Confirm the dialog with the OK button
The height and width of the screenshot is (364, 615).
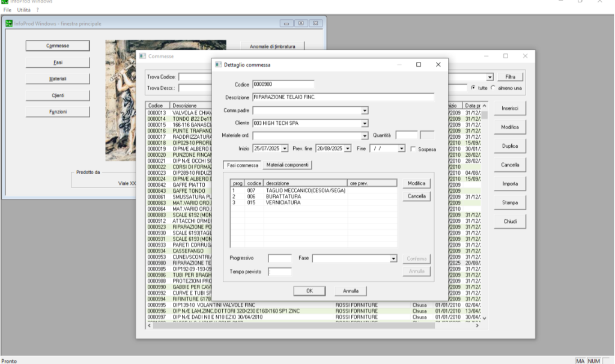click(x=310, y=291)
